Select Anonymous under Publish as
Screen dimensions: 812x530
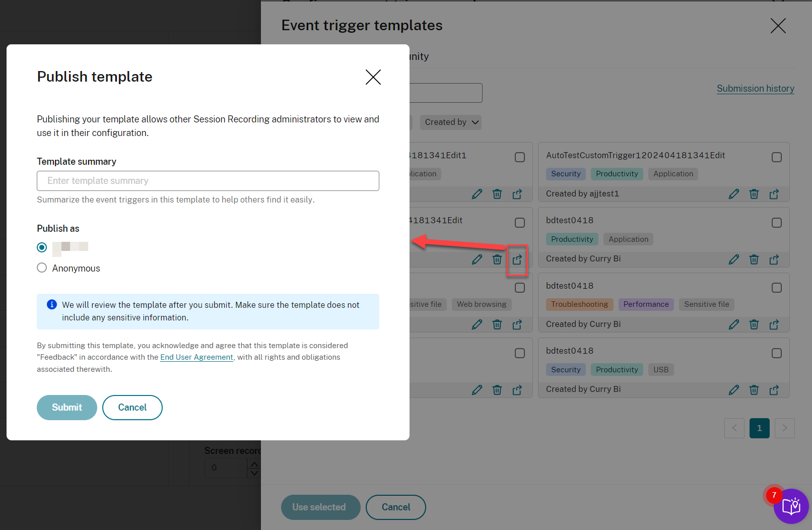(42, 268)
